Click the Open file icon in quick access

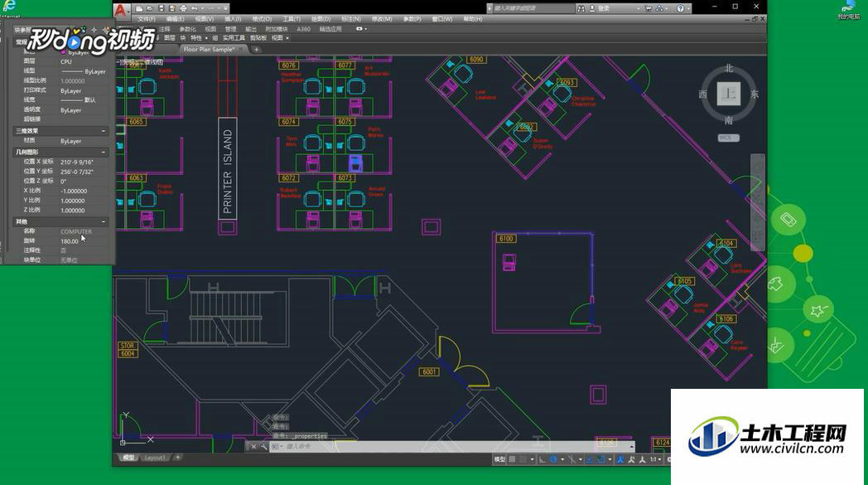click(x=150, y=8)
